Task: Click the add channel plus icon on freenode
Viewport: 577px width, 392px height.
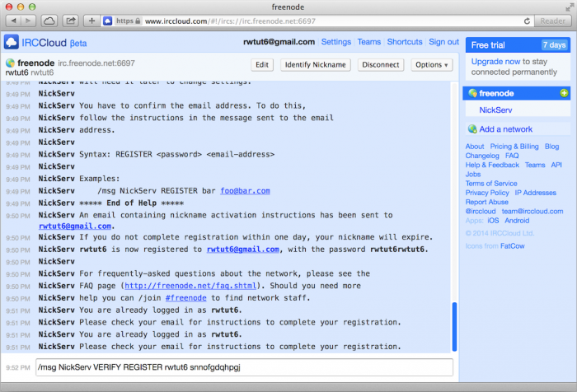Action: click(x=564, y=93)
